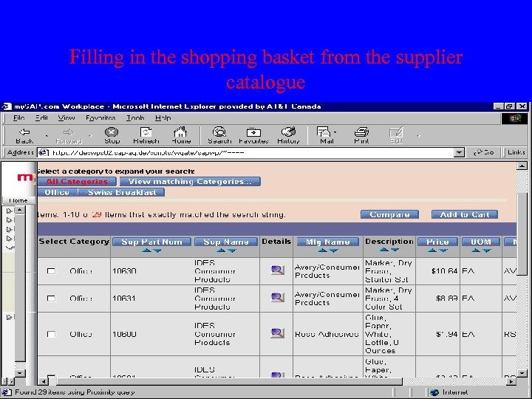
Task: View details icon for part 10630
Action: click(277, 270)
